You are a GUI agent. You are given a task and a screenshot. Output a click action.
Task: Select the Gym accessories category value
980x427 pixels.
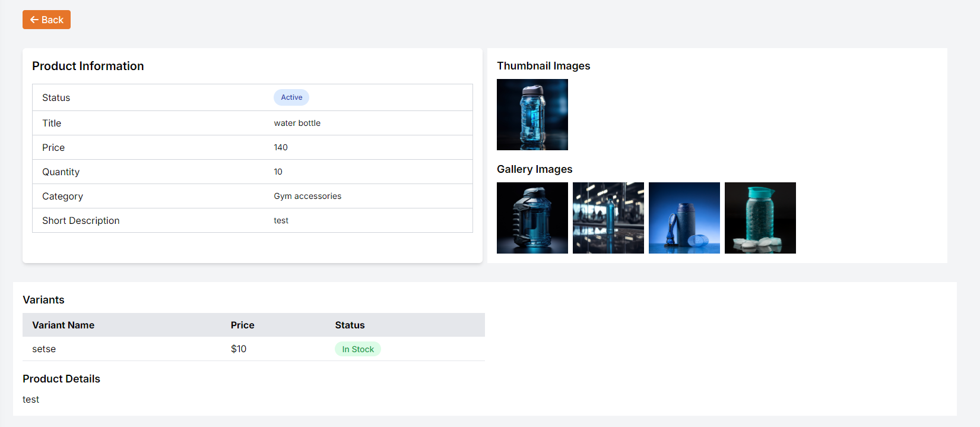307,196
